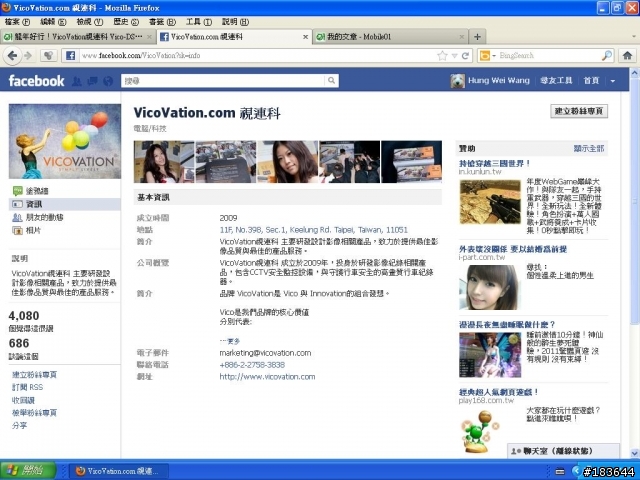Click 收回讚 unlike link in sidebar

pos(23,400)
